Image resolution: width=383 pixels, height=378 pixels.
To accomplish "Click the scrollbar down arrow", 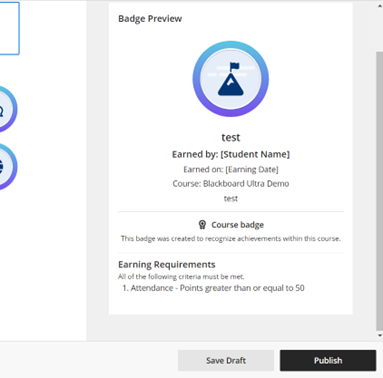I will point(380,335).
